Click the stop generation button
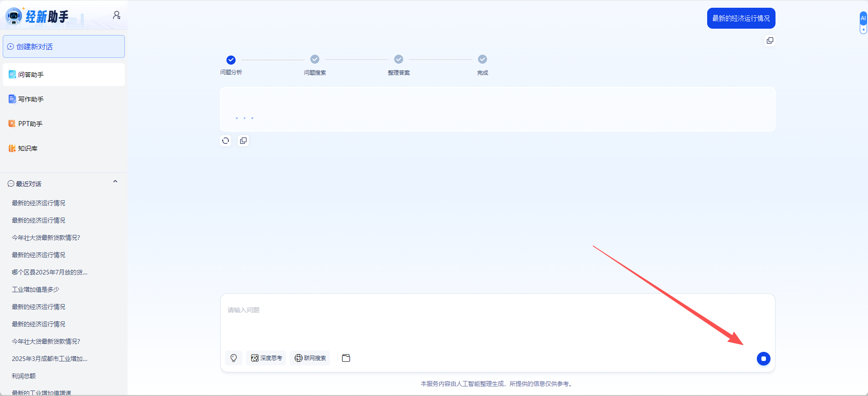 pos(763,359)
